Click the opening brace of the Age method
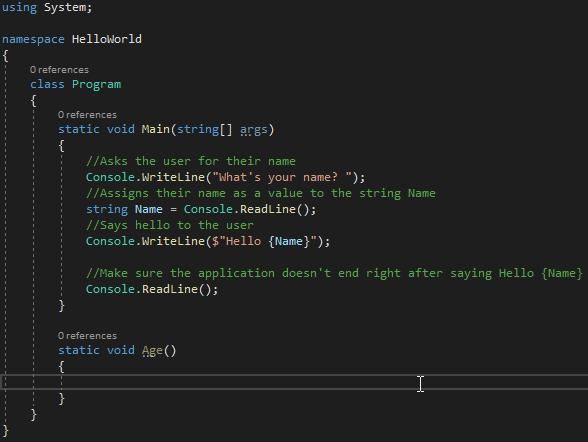Screen dimensions: 588x442 (62, 367)
